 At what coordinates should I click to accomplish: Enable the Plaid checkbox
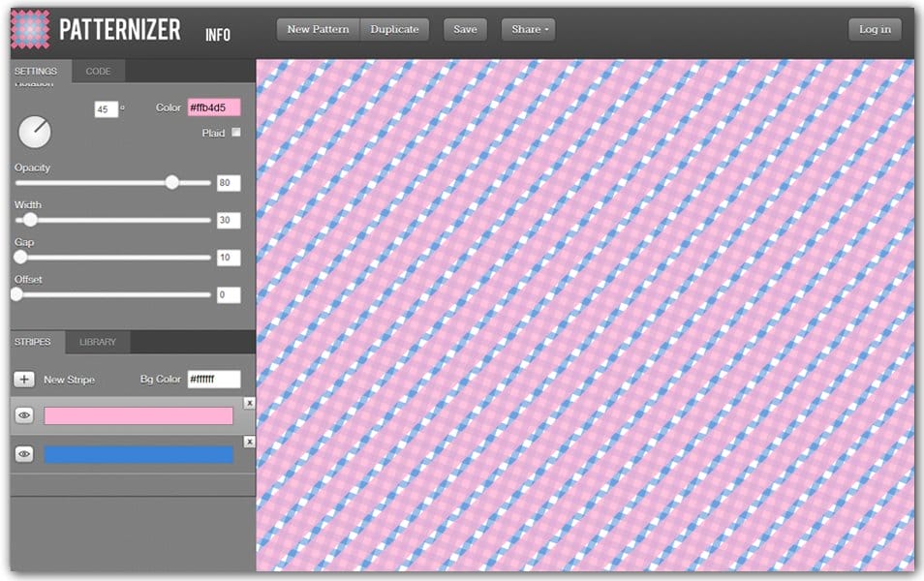238,133
